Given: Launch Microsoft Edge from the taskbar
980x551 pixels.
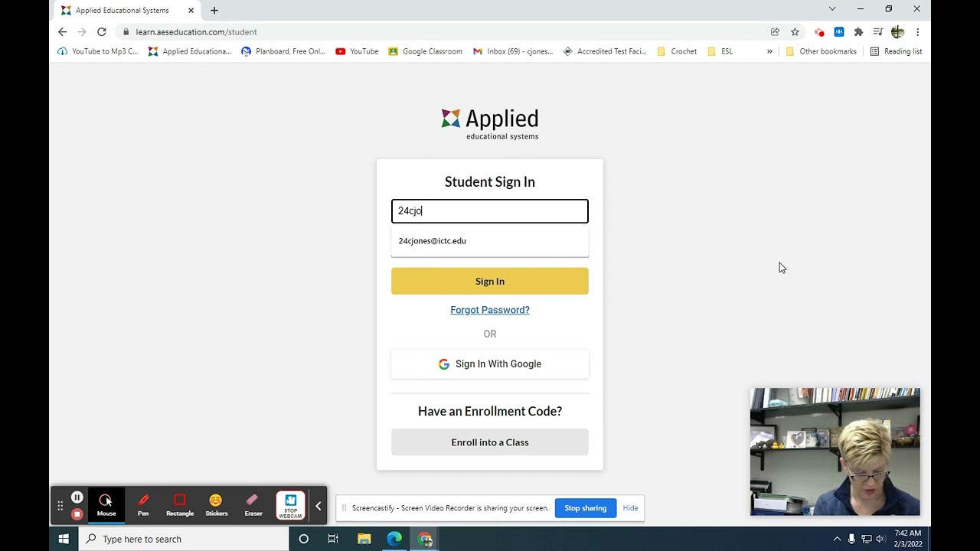Looking at the screenshot, I should pyautogui.click(x=394, y=539).
